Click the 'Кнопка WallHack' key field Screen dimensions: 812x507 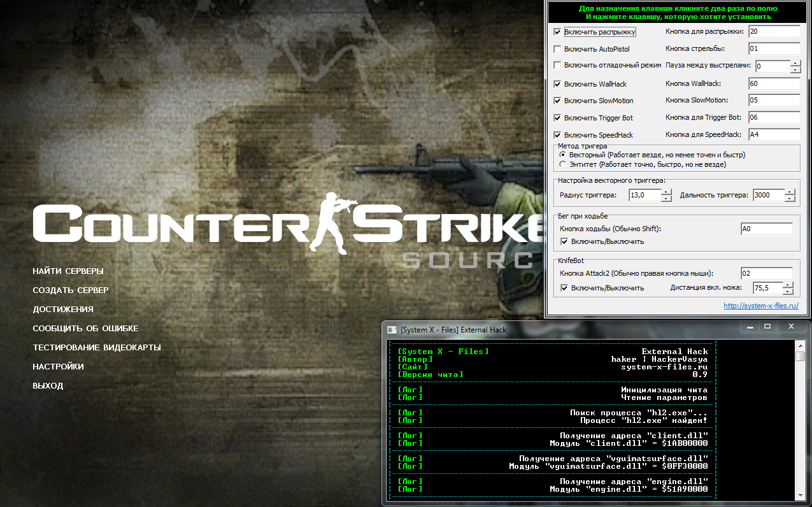pos(774,83)
